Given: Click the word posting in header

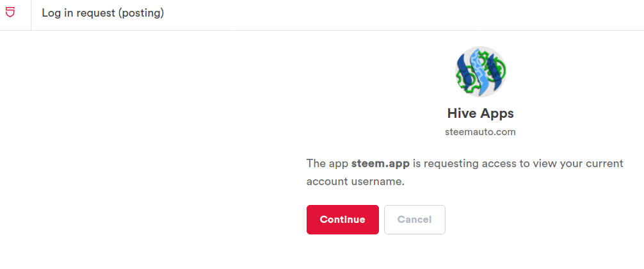Looking at the screenshot, I should (141, 13).
